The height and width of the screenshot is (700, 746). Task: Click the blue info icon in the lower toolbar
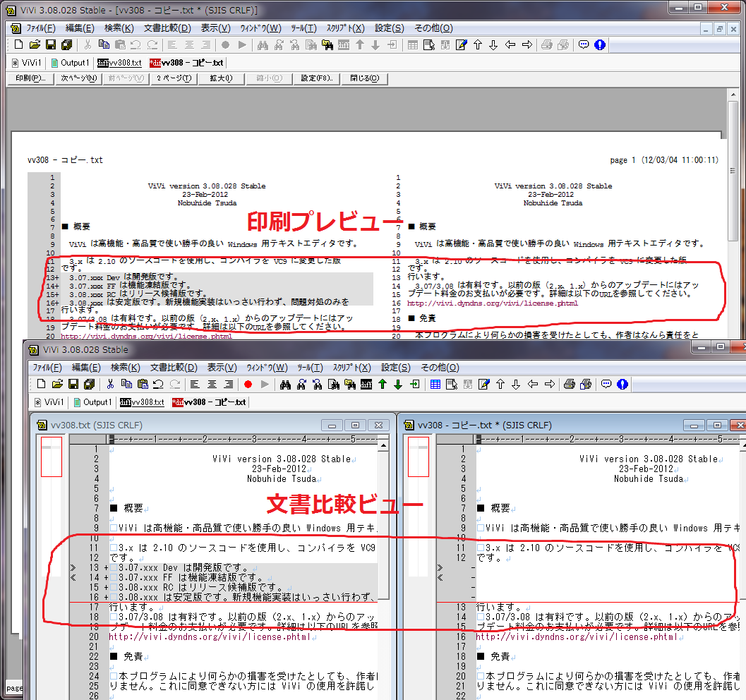pos(622,385)
